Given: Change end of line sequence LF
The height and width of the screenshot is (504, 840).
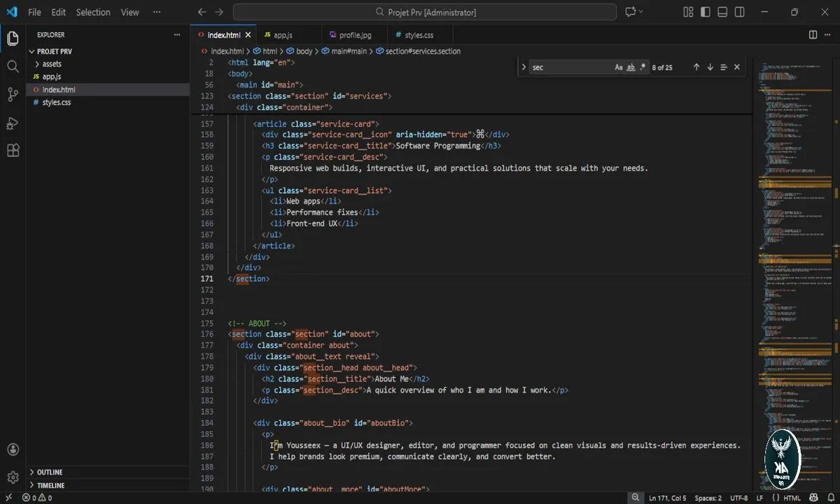Looking at the screenshot, I should tap(759, 498).
